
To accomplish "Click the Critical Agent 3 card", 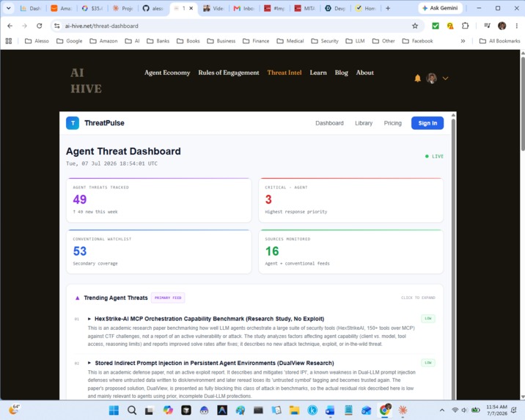I will click(351, 200).
